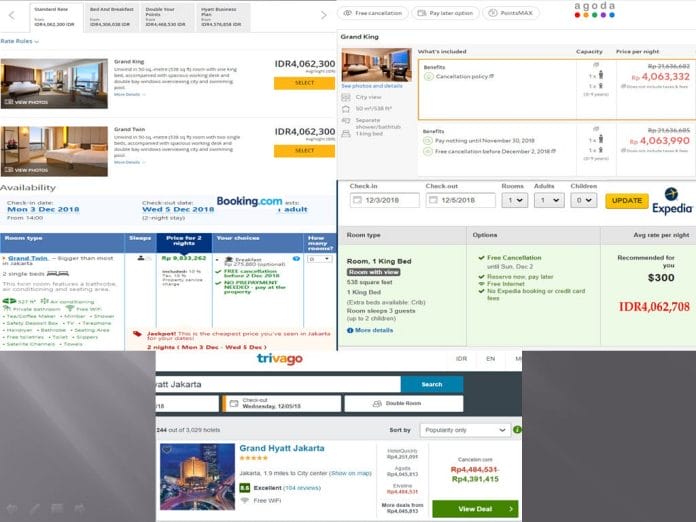Image resolution: width=696 pixels, height=522 pixels.
Task: Open the Children dropdown on Expedia
Action: pos(584,200)
